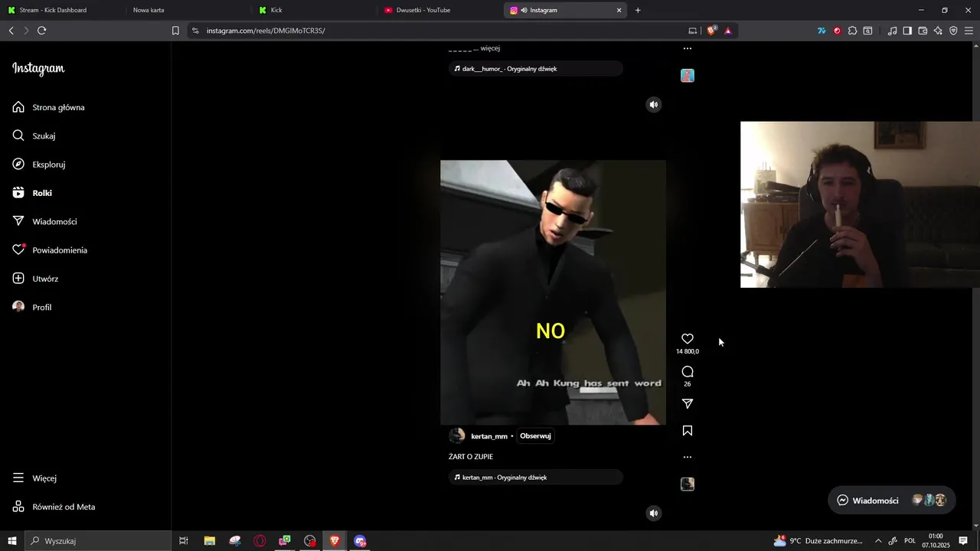Open Brave Rewards triangle icon
Screen dimensions: 980x551
[x=728, y=31]
